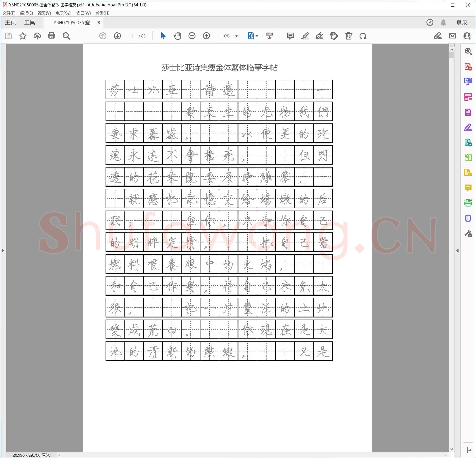The width and height of the screenshot is (476, 458).
Task: Open the 视图(V) menu
Action: 44,13
